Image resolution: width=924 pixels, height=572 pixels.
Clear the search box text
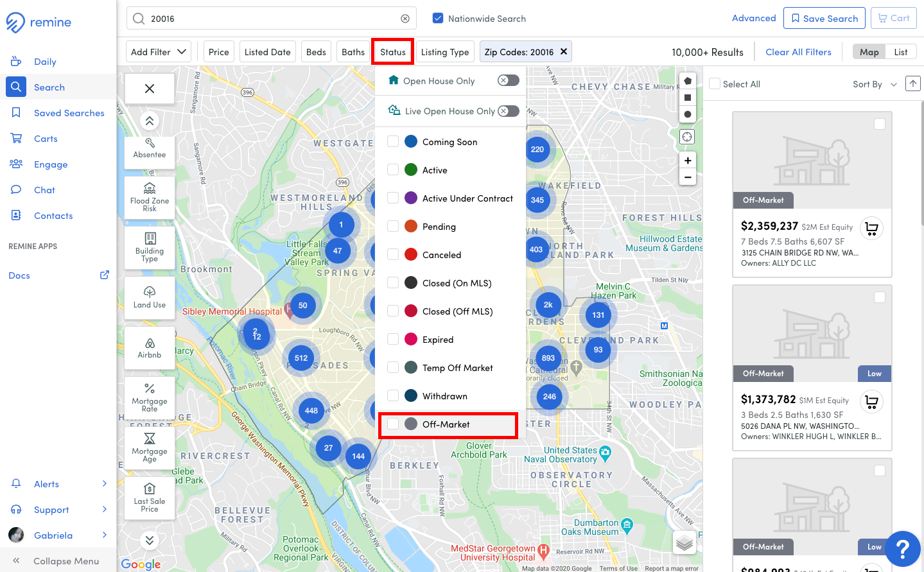405,19
